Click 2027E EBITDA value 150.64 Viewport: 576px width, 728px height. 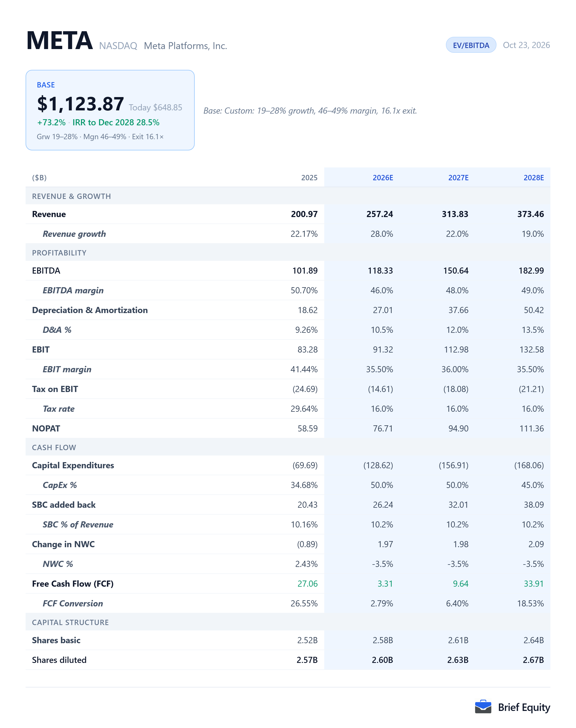click(456, 271)
